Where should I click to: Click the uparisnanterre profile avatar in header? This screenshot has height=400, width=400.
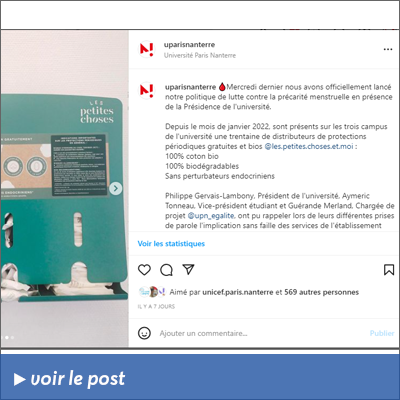click(x=147, y=49)
